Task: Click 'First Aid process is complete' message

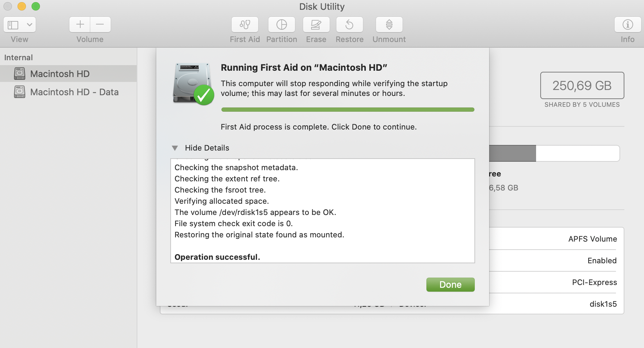Action: (318, 127)
